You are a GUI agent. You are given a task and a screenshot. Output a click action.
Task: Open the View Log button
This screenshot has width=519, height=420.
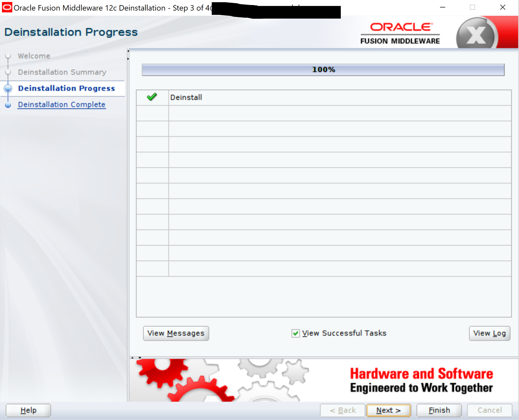click(x=489, y=333)
